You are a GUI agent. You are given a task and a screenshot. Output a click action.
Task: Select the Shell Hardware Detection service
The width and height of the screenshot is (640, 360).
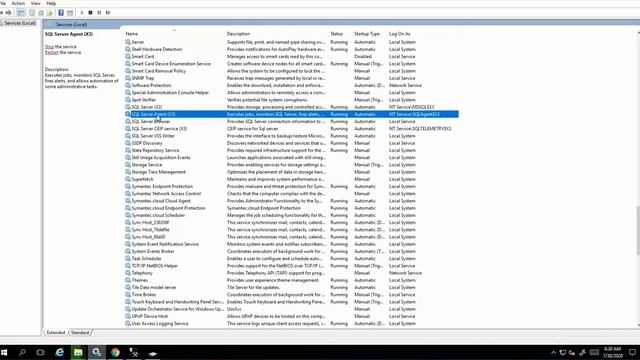pos(292,49)
